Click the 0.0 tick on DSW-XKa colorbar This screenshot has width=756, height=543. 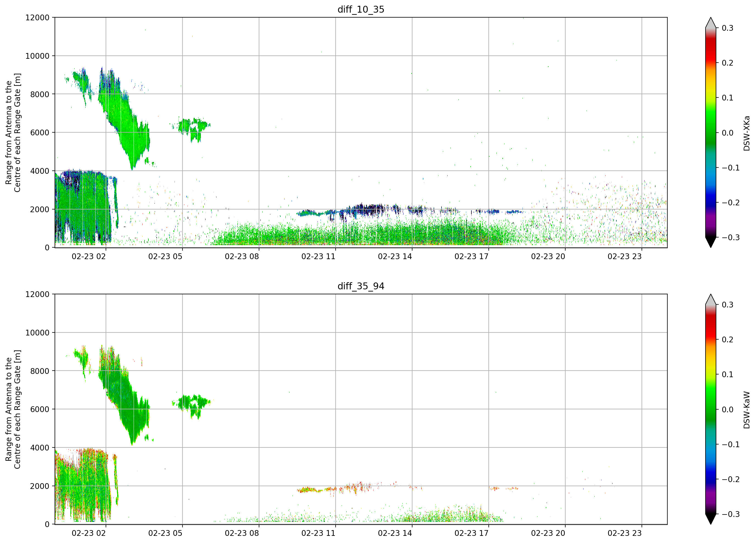(x=727, y=133)
